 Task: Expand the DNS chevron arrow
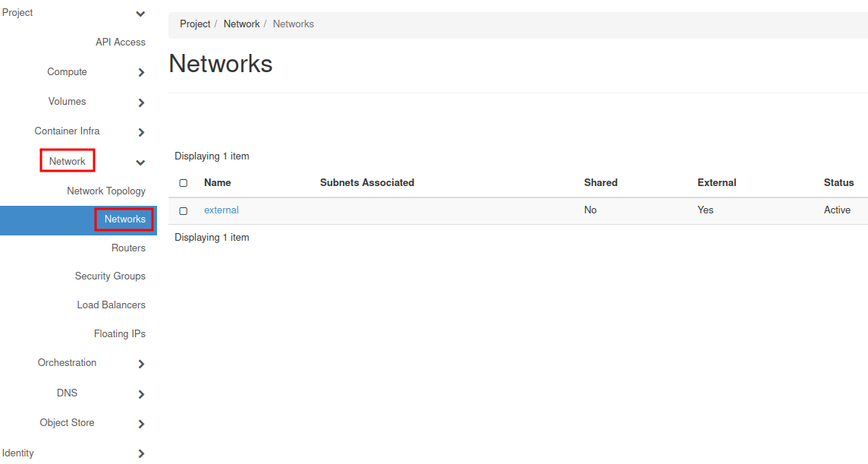(141, 394)
